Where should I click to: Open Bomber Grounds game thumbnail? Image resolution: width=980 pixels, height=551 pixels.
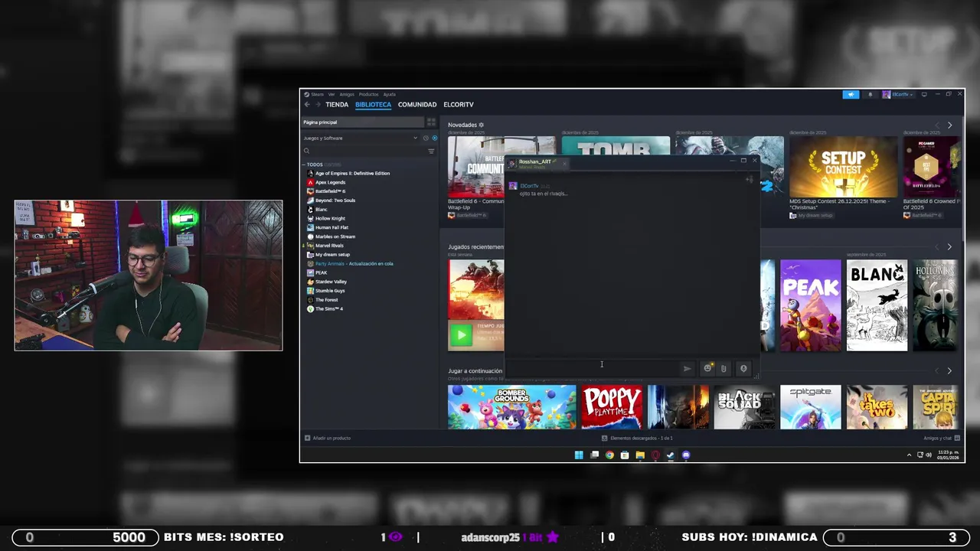(511, 407)
